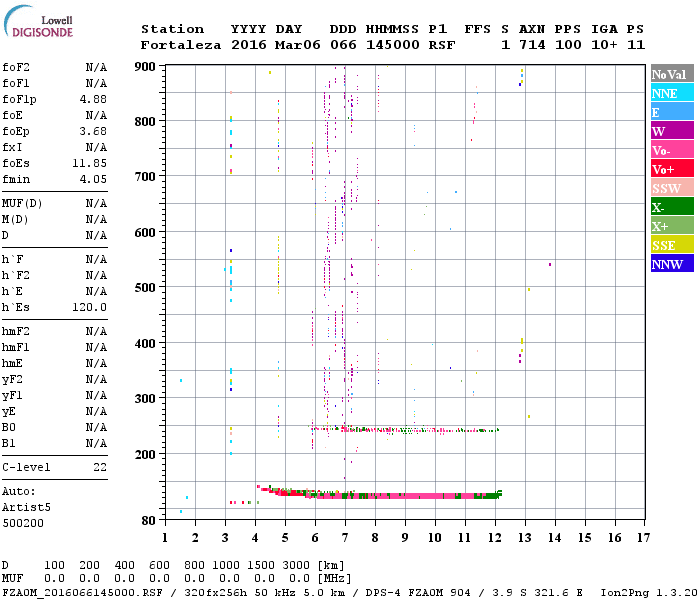700x600 pixels.
Task: Click the B1 parameter label
Action: [9, 443]
